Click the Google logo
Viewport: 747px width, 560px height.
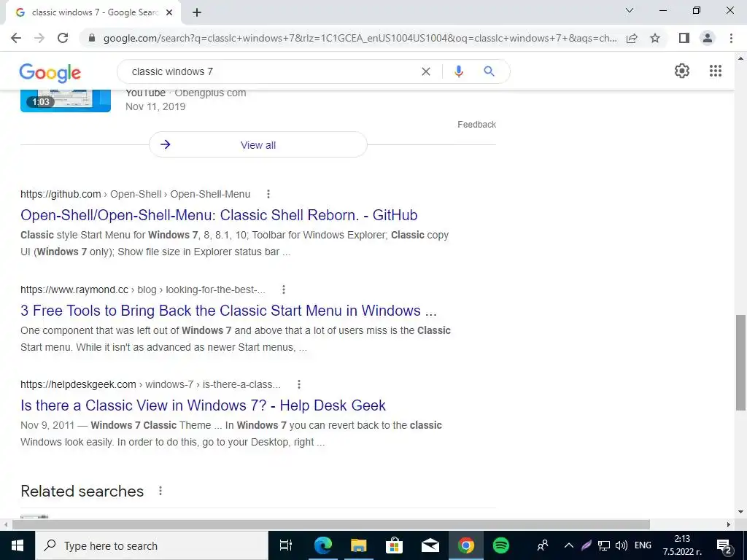tap(50, 72)
